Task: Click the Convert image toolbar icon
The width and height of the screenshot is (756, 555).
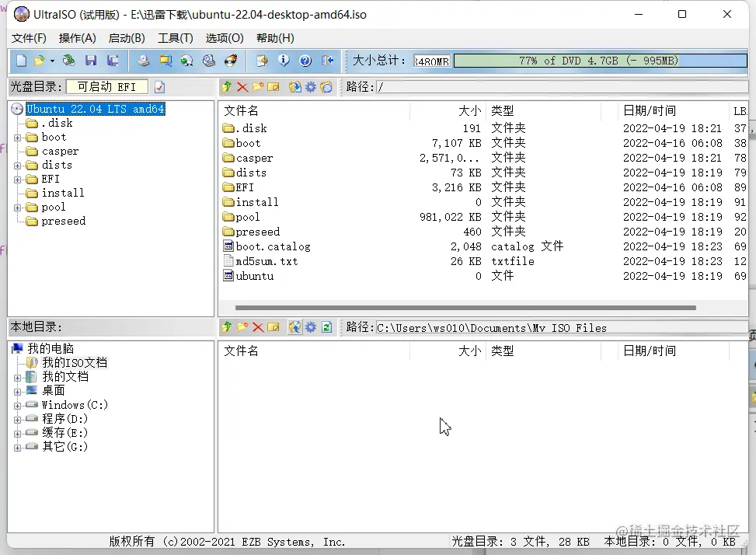Action: click(x=165, y=61)
